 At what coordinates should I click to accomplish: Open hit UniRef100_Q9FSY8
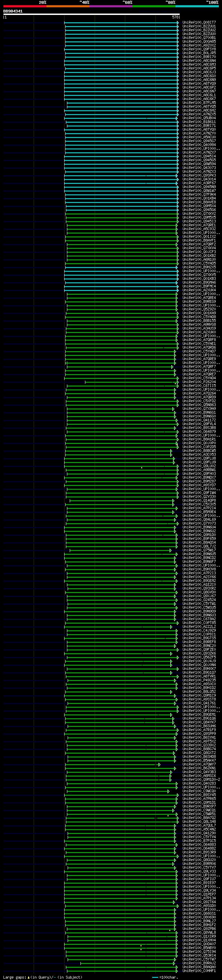point(199,49)
